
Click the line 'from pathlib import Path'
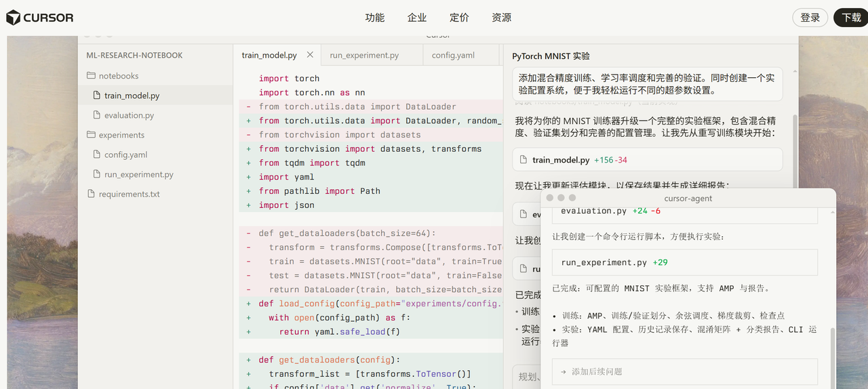(x=319, y=191)
